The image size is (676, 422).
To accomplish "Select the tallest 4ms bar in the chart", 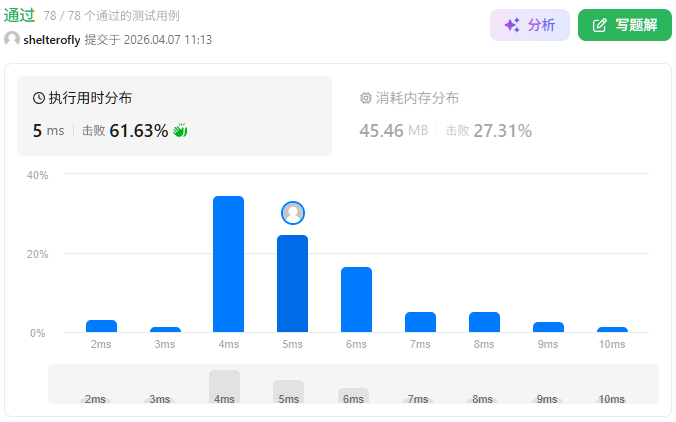I will point(229,264).
